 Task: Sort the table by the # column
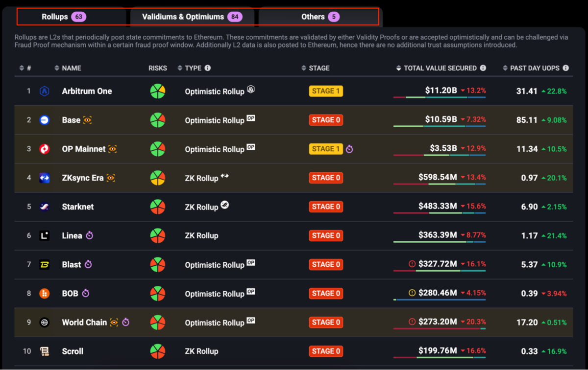[x=25, y=68]
